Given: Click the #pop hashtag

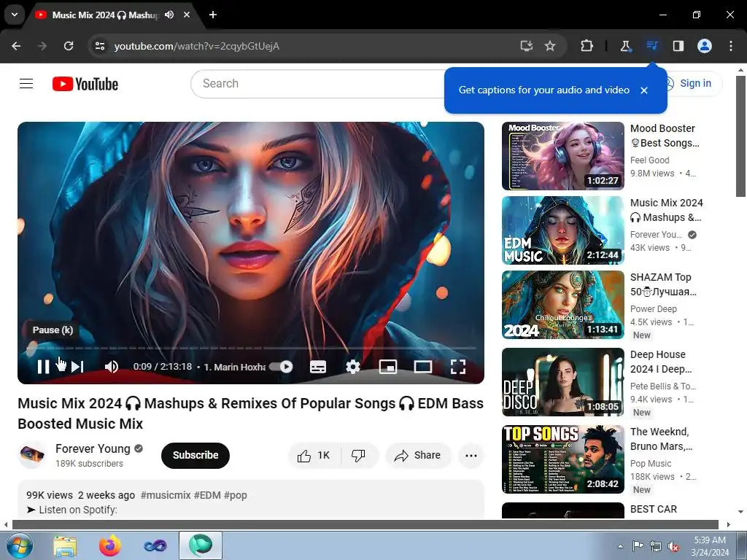Looking at the screenshot, I should (236, 495).
